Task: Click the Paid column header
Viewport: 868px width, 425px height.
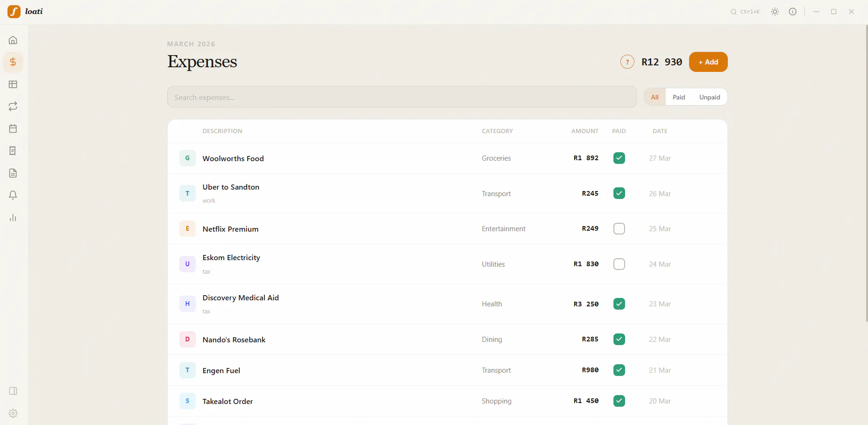Action: coord(619,131)
